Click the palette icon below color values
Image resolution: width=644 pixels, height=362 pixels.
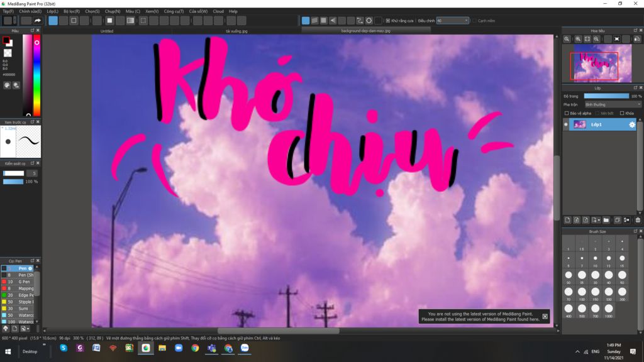click(x=7, y=85)
